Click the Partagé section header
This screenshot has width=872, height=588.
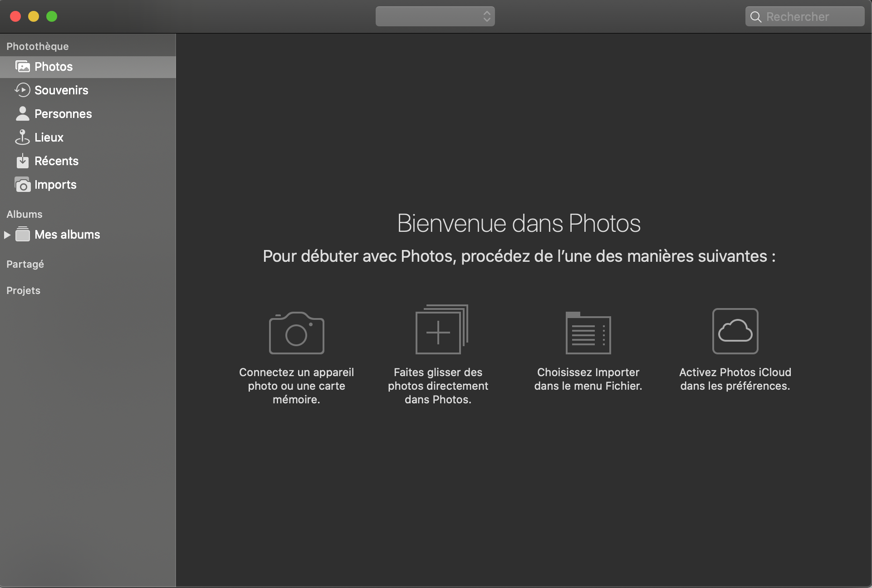coord(25,264)
